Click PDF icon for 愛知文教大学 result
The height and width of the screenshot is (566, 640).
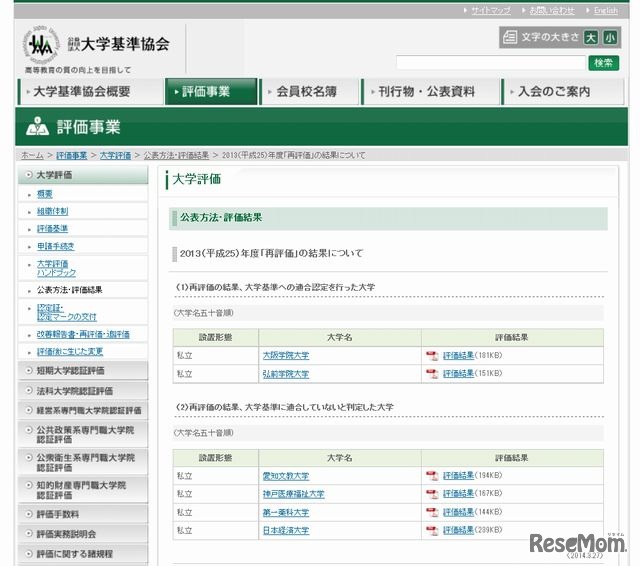pyautogui.click(x=432, y=476)
